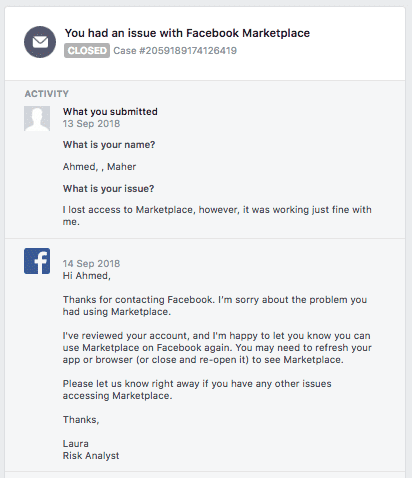412x478 pixels.
Task: Select the Case #2059189174126419 number
Action: coord(175,51)
